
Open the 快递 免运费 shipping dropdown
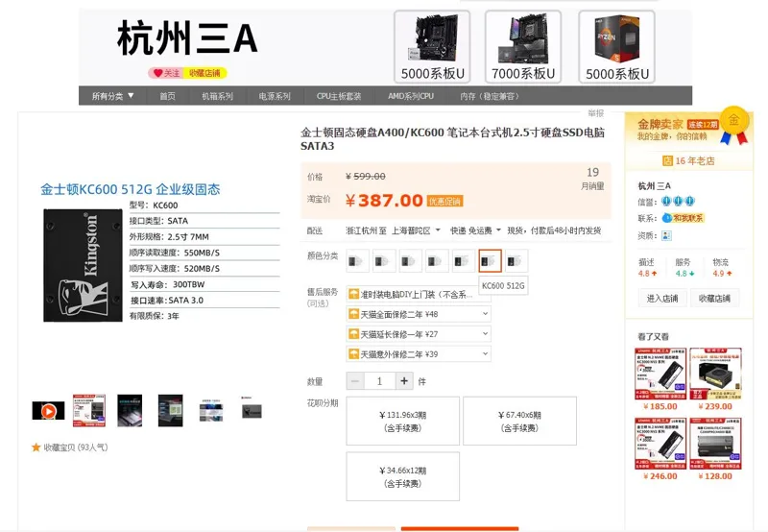click(x=475, y=230)
